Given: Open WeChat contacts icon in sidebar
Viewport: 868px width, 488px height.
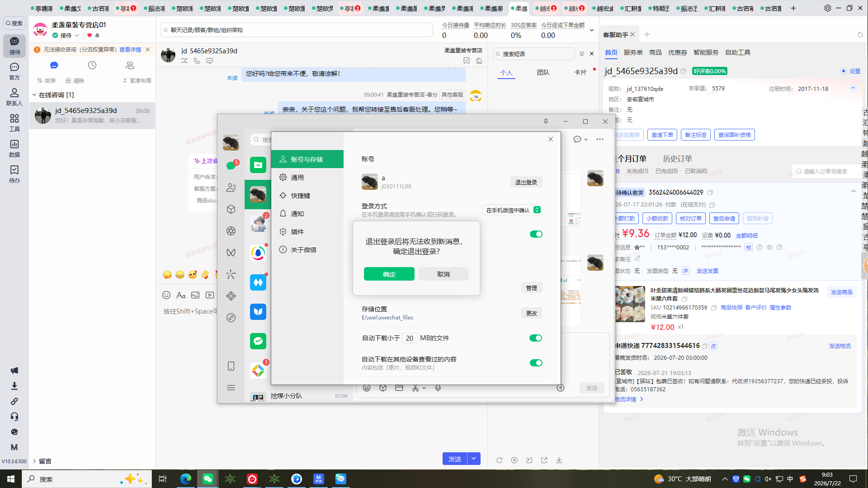Looking at the screenshot, I should [231, 188].
